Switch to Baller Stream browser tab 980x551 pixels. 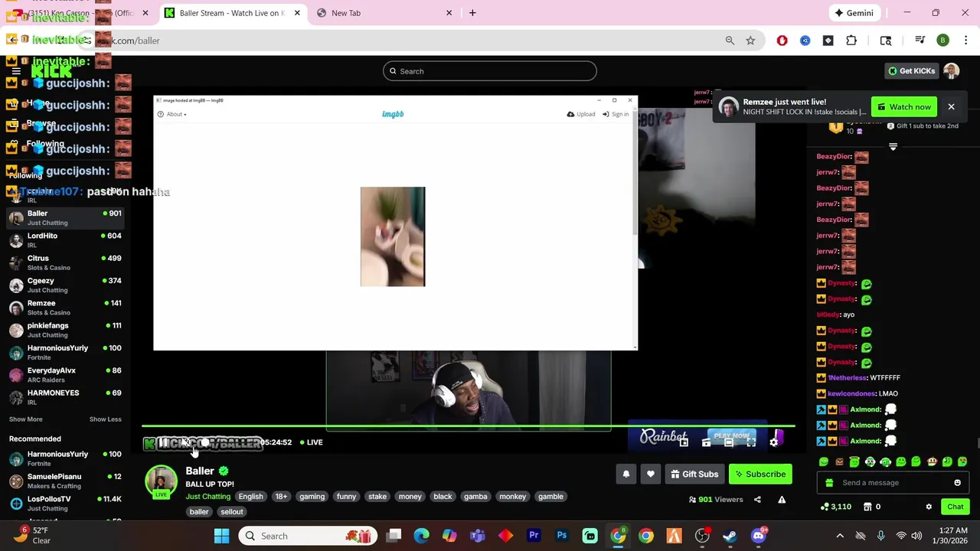pos(232,13)
